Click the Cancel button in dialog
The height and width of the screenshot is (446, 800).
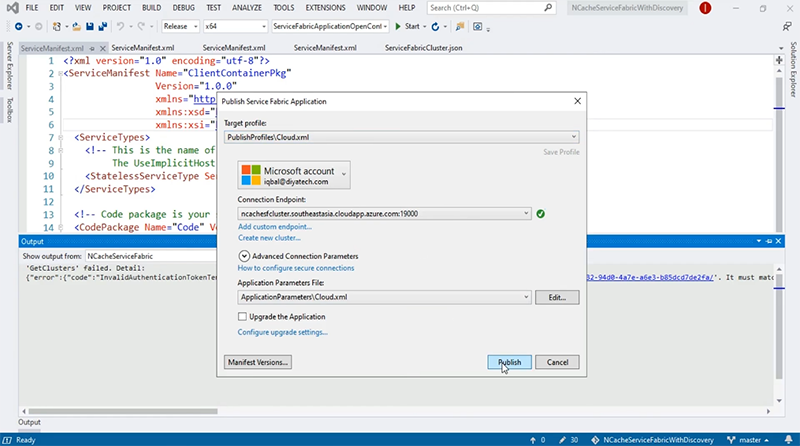(x=557, y=362)
